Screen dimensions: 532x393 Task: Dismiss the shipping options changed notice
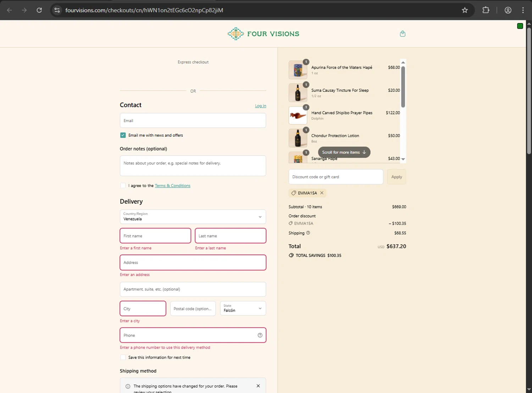(258, 386)
